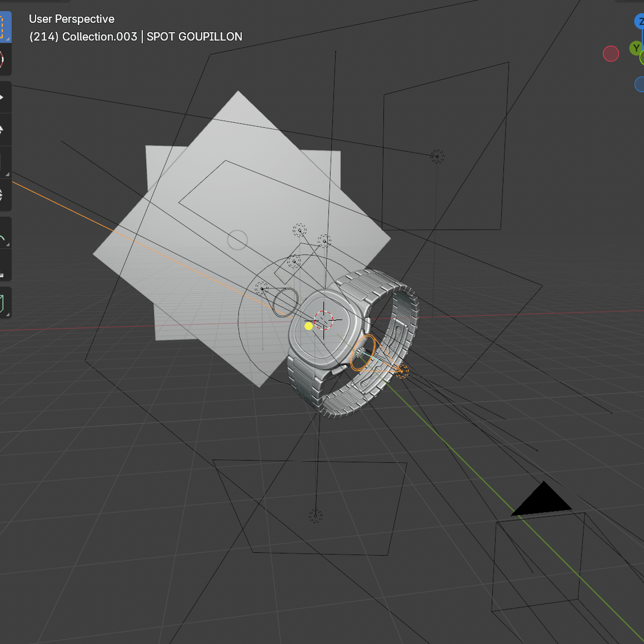This screenshot has width=644, height=644.
Task: Select the wireframe cube under the camera
Action: coord(537,561)
